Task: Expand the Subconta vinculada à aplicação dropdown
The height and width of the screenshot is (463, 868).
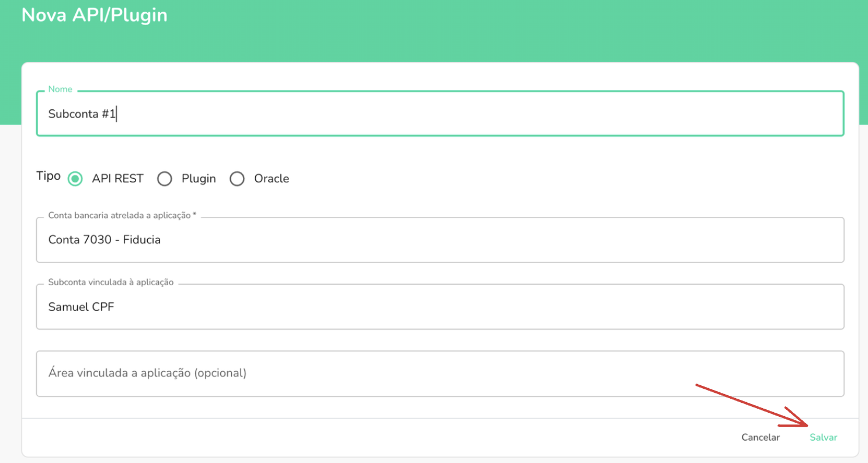Action: click(440, 307)
